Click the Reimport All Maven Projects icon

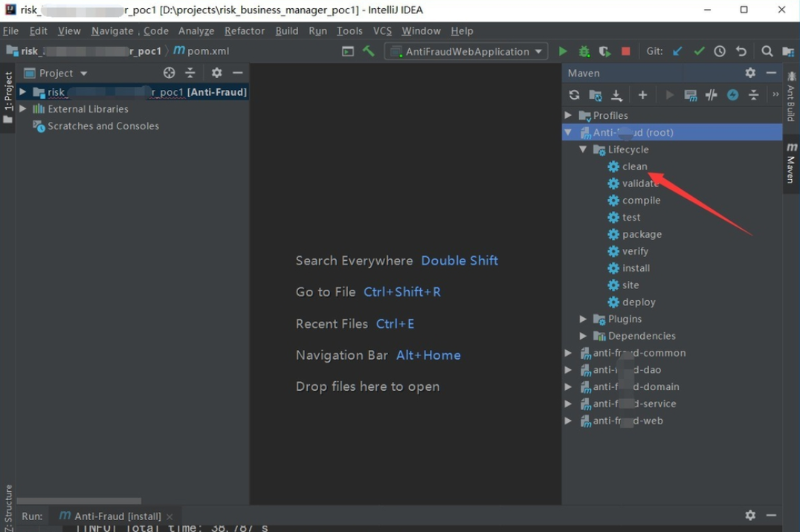[574, 95]
